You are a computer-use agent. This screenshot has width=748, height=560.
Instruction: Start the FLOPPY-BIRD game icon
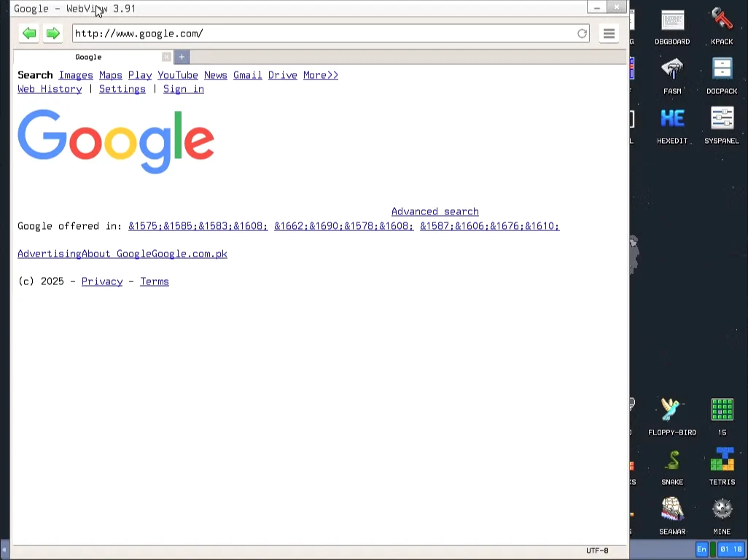point(672,417)
